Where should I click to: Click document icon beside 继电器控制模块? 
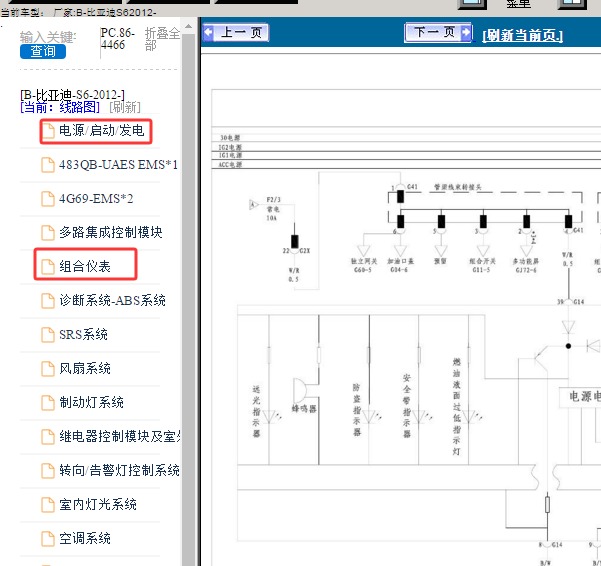pyautogui.click(x=48, y=437)
